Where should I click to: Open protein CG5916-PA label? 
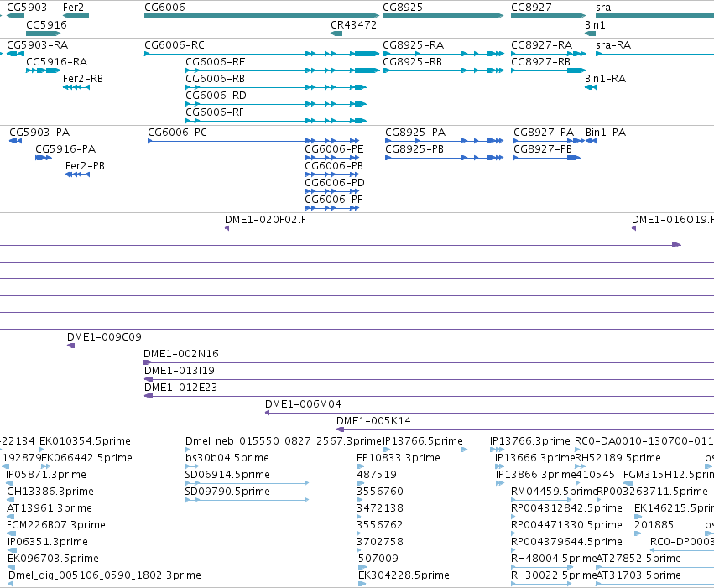[65, 149]
